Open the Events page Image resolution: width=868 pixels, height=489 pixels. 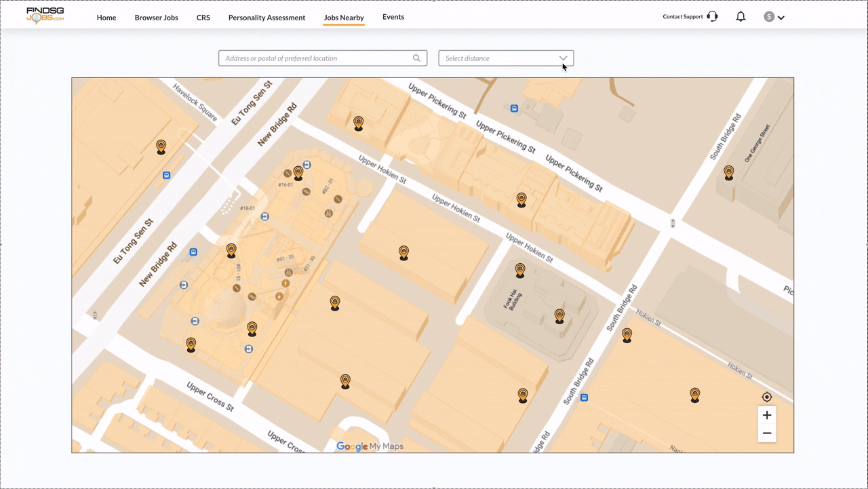[393, 17]
